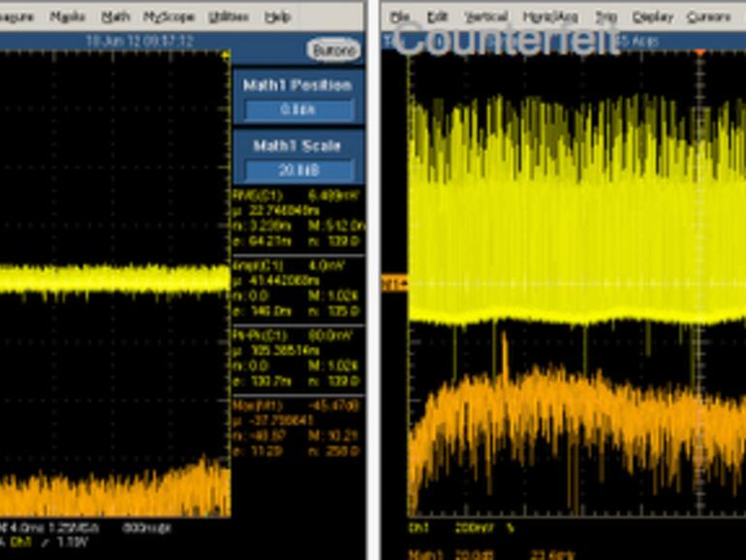The width and height of the screenshot is (746, 560).
Task: Open the Math menu
Action: tap(115, 16)
